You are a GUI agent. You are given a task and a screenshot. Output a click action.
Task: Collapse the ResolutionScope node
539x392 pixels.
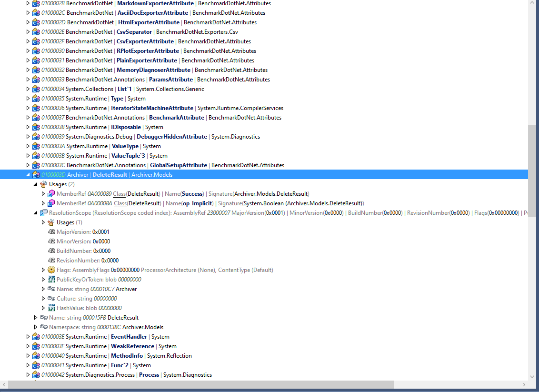[x=35, y=213]
